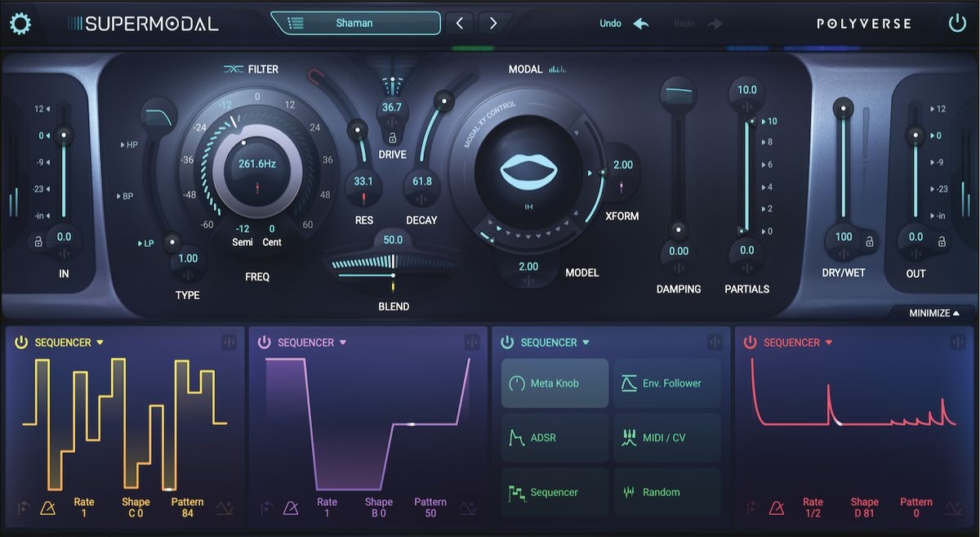Click the low-pass filter shape icon
The height and width of the screenshot is (537, 980).
(159, 118)
